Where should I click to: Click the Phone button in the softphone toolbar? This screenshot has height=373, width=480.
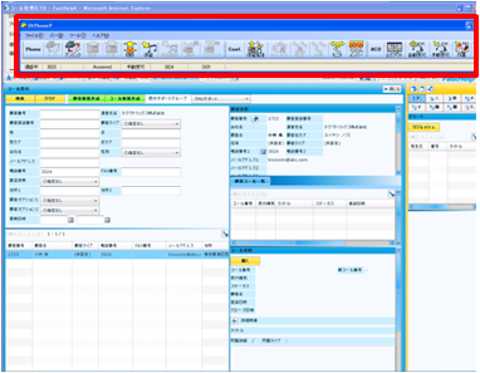(x=33, y=49)
